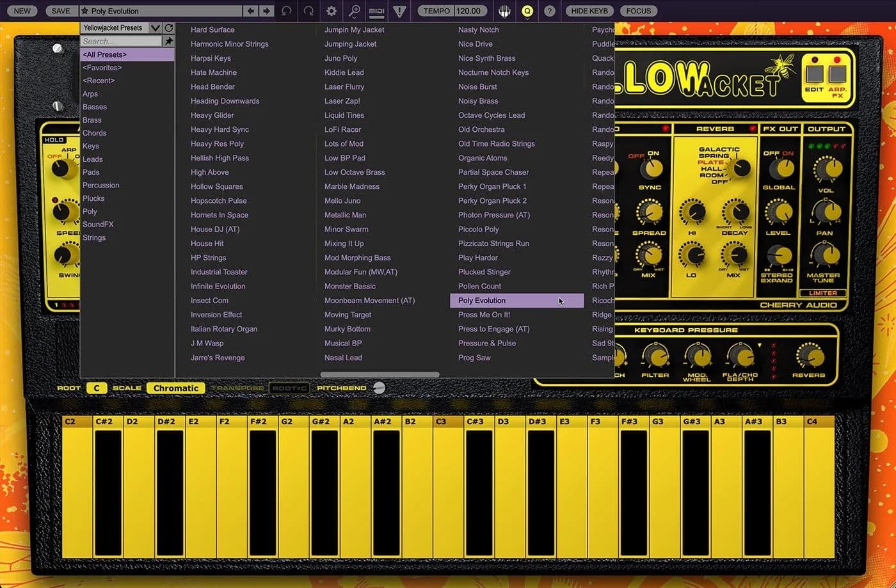Click the MIDI panic exclamation icon
Viewport: 896px width, 588px height.
coord(399,11)
